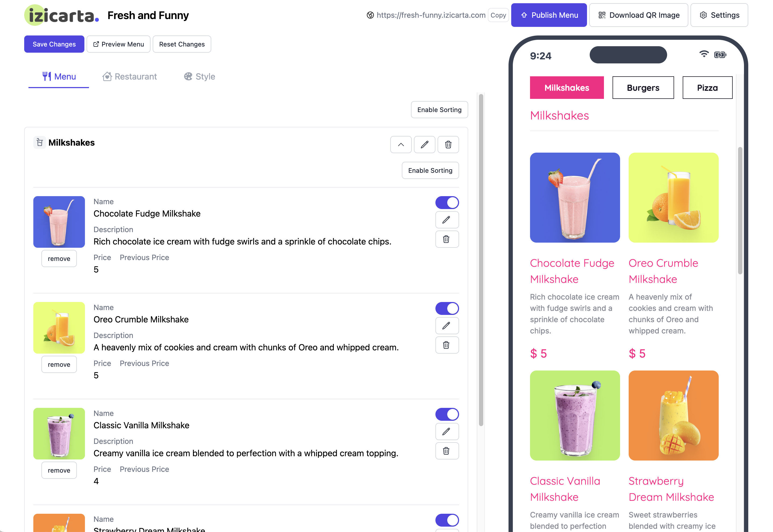773x532 pixels.
Task: Click Save Changes button
Action: [x=54, y=44]
